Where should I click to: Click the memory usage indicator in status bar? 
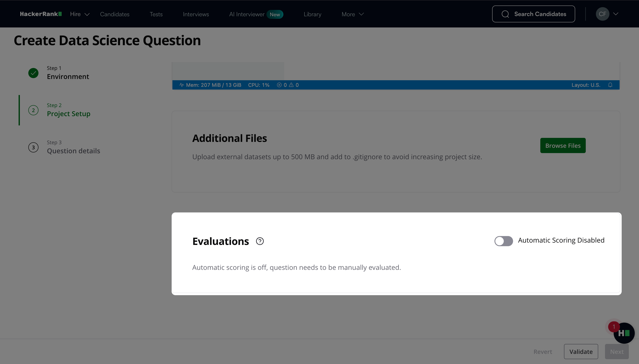coord(210,85)
